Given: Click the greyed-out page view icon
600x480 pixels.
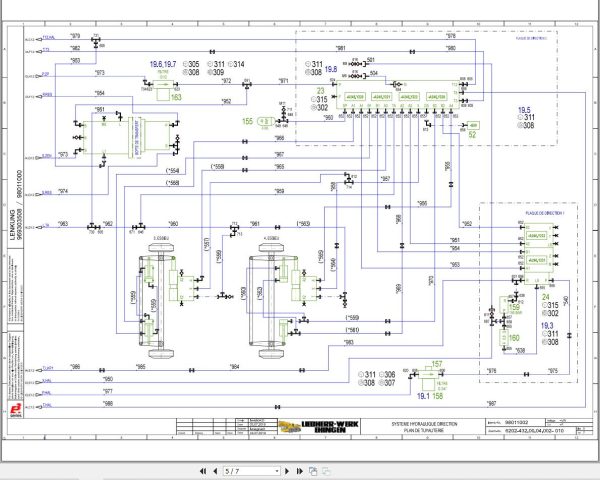Looking at the screenshot, I should (326, 471).
